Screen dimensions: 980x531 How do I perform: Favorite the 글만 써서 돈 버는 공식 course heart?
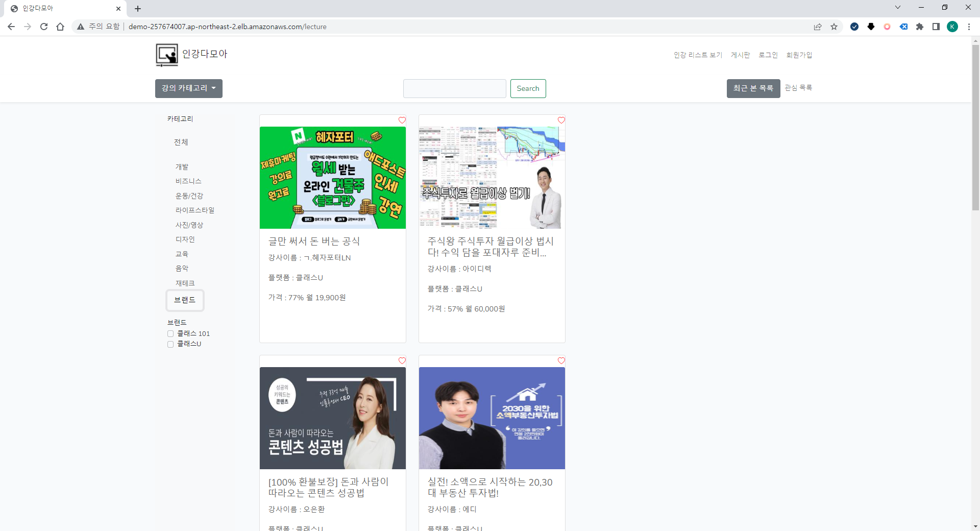coord(402,120)
